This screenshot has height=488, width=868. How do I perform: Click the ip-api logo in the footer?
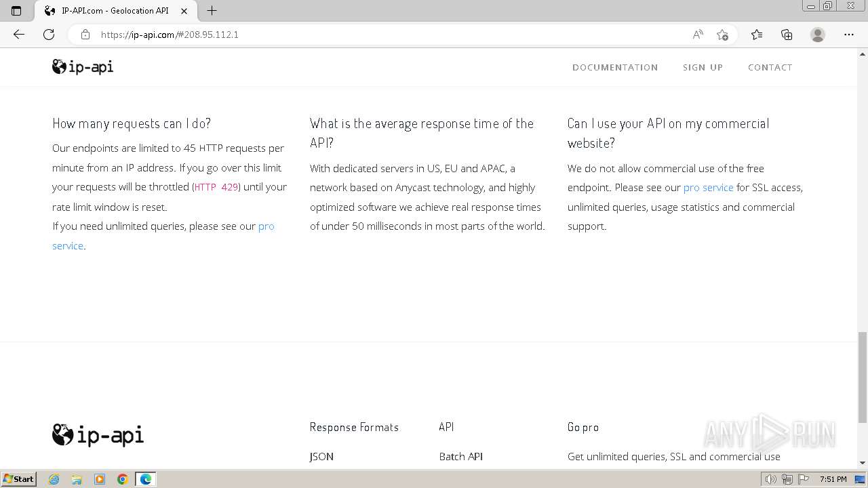(98, 434)
